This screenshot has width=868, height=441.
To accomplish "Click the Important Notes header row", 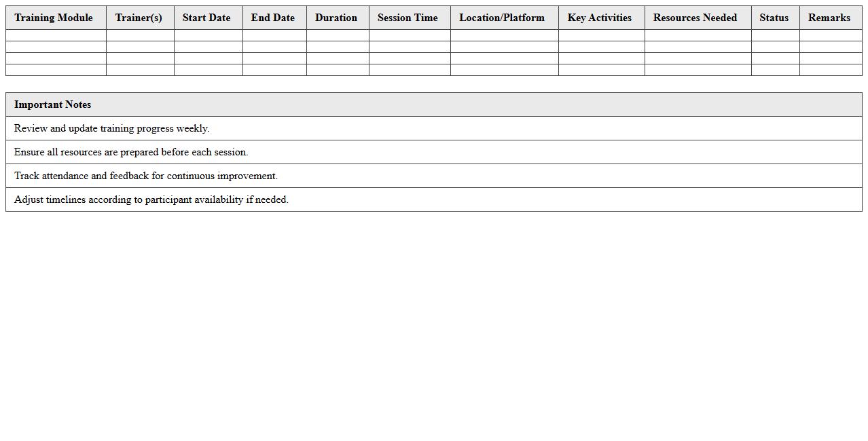I will click(433, 104).
